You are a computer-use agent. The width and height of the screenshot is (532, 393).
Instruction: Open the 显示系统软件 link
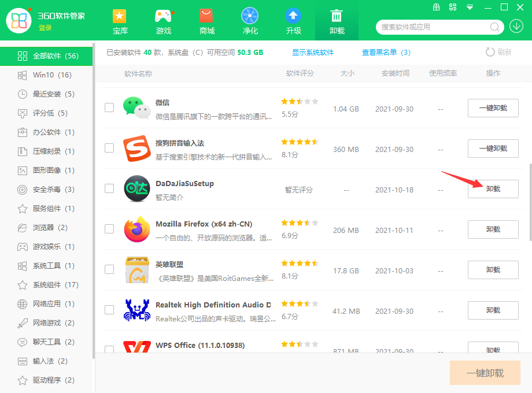click(x=313, y=52)
